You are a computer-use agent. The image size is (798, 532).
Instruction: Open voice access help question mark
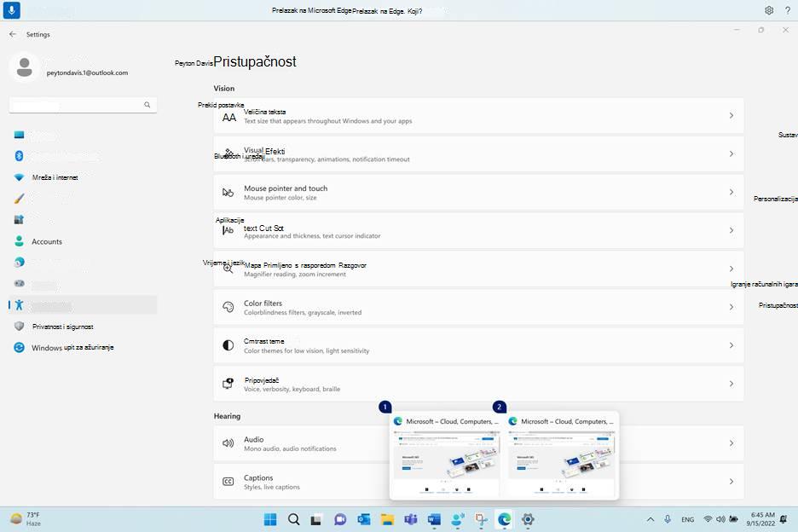[787, 10]
